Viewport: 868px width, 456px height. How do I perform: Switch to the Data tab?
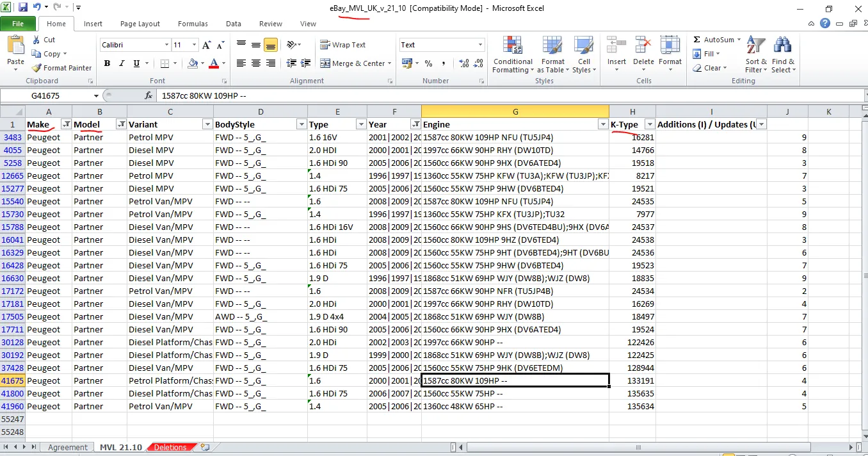(x=234, y=24)
